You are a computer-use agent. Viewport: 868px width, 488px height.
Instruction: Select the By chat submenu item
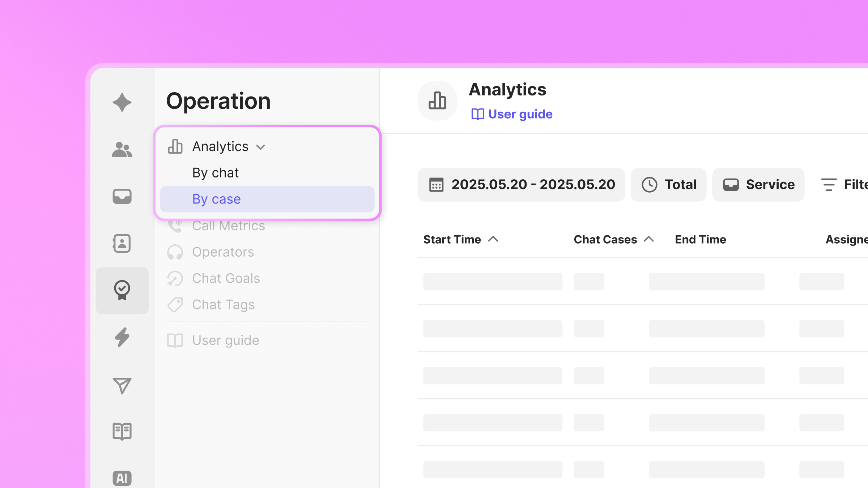(x=216, y=173)
